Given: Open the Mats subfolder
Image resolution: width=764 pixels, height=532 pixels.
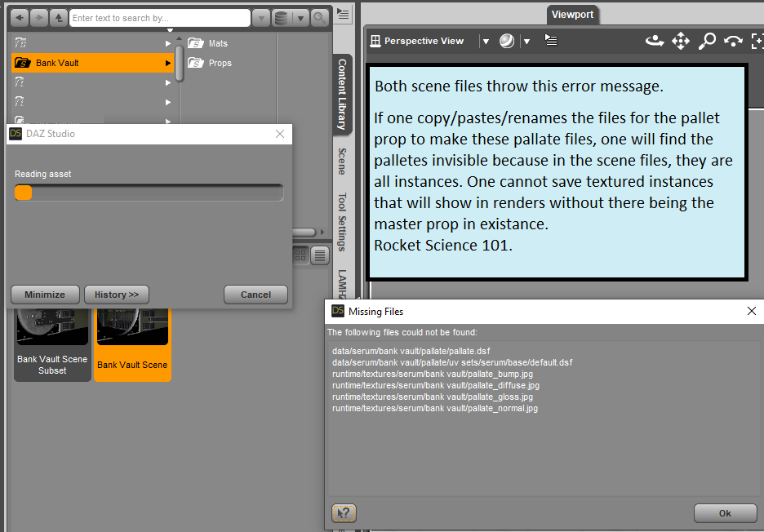Looking at the screenshot, I should click(208, 43).
